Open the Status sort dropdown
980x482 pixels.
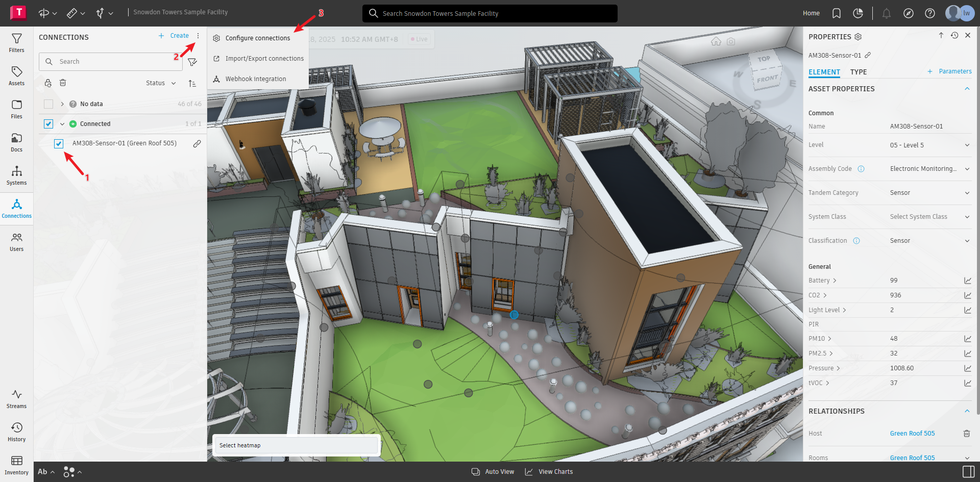point(161,83)
